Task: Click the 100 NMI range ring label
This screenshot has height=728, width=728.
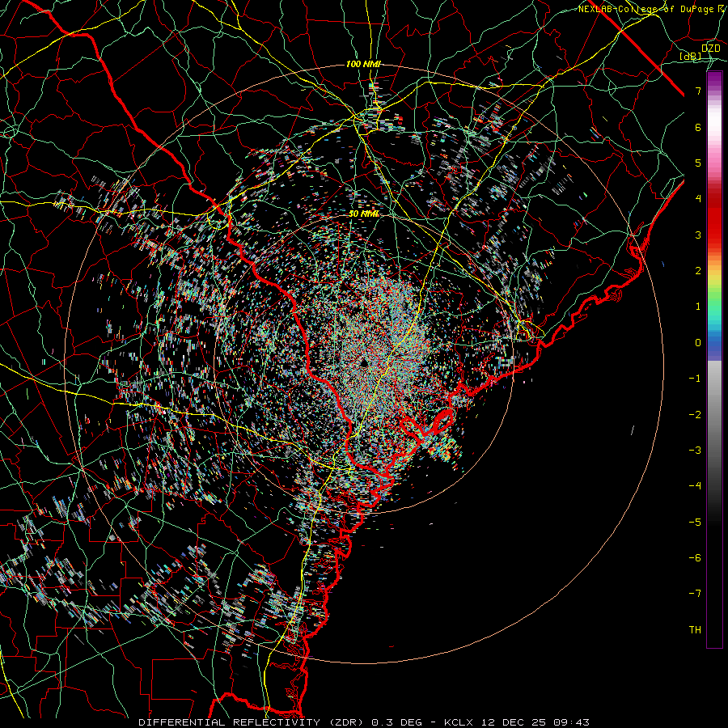Action: click(x=363, y=64)
